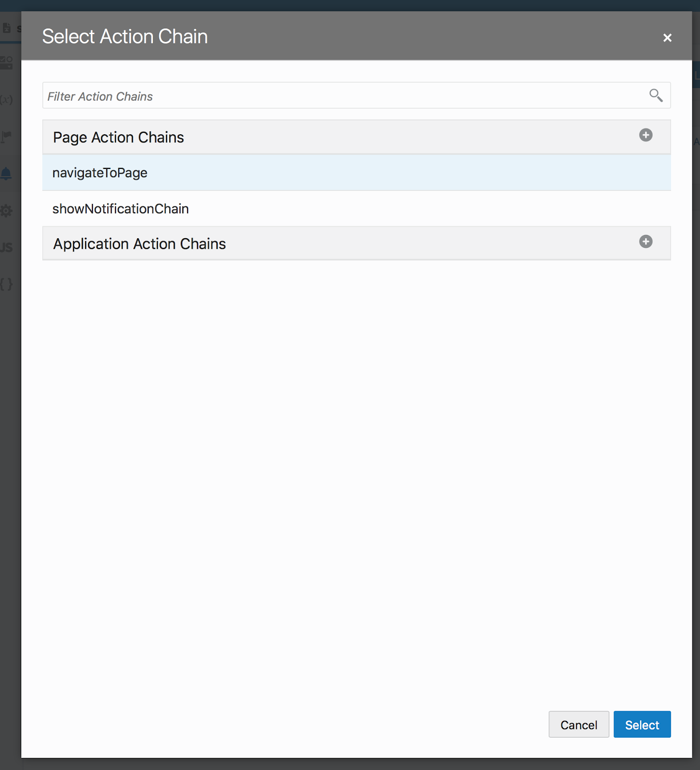The width and height of the screenshot is (700, 770).
Task: Create a new Page Action Chain with plus icon
Action: tap(645, 135)
